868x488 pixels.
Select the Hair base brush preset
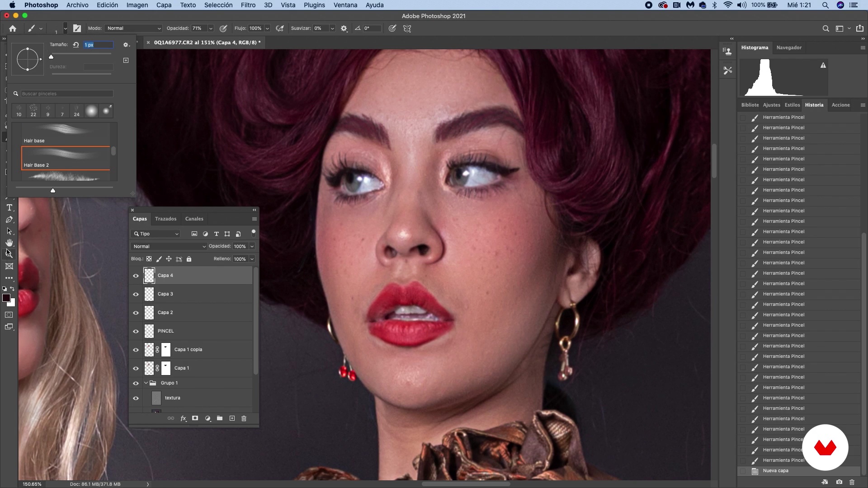(66, 134)
